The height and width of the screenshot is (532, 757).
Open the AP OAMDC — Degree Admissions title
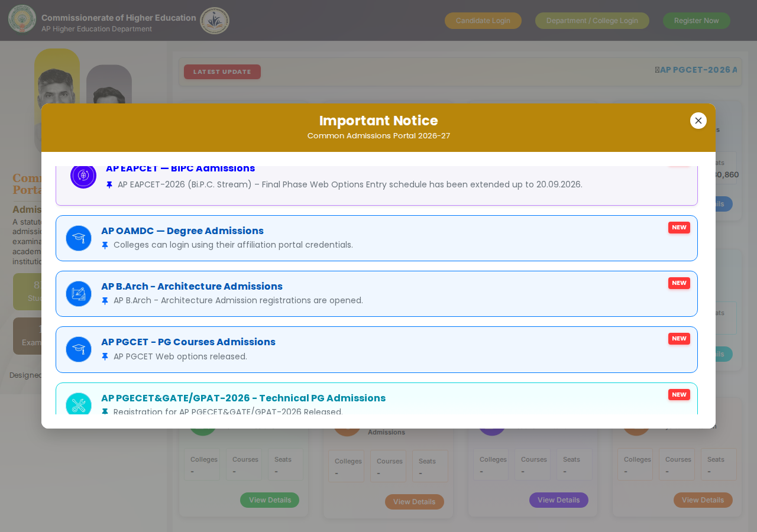point(182,231)
